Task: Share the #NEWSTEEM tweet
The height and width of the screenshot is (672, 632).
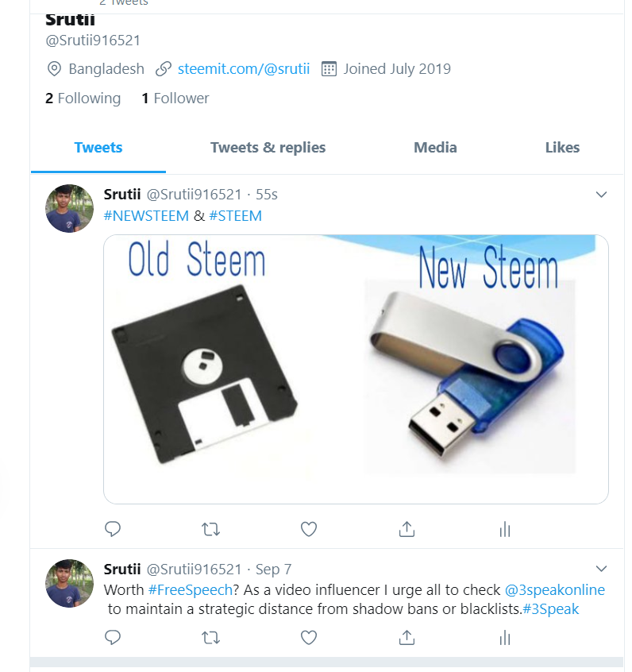Action: (407, 529)
